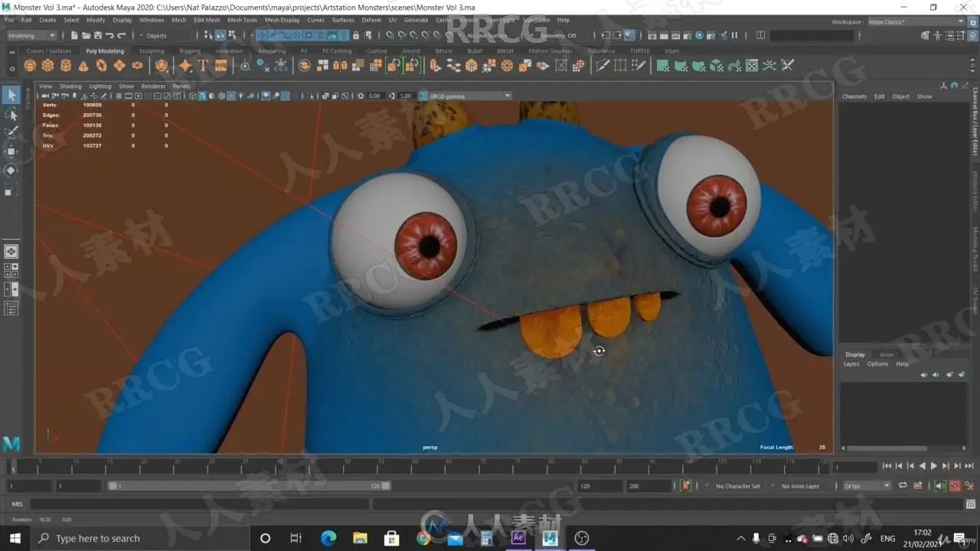Create a polygon cone from shelf

coord(83,66)
